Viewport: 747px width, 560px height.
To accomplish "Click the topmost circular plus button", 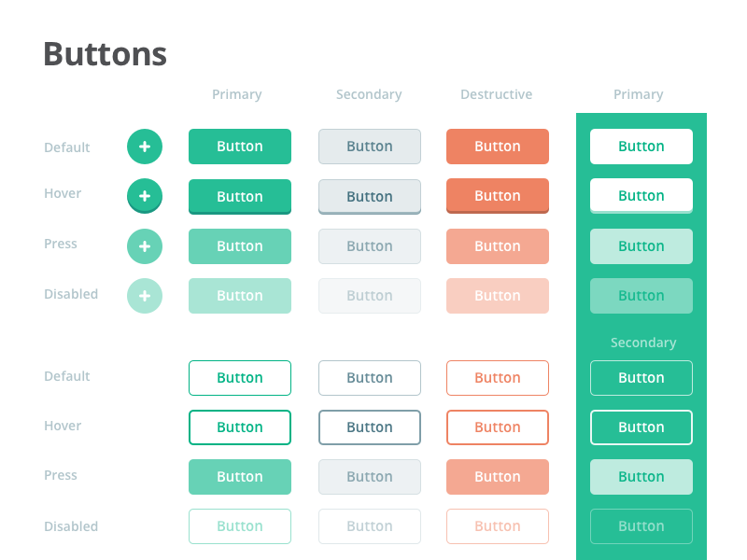I will click(x=145, y=147).
